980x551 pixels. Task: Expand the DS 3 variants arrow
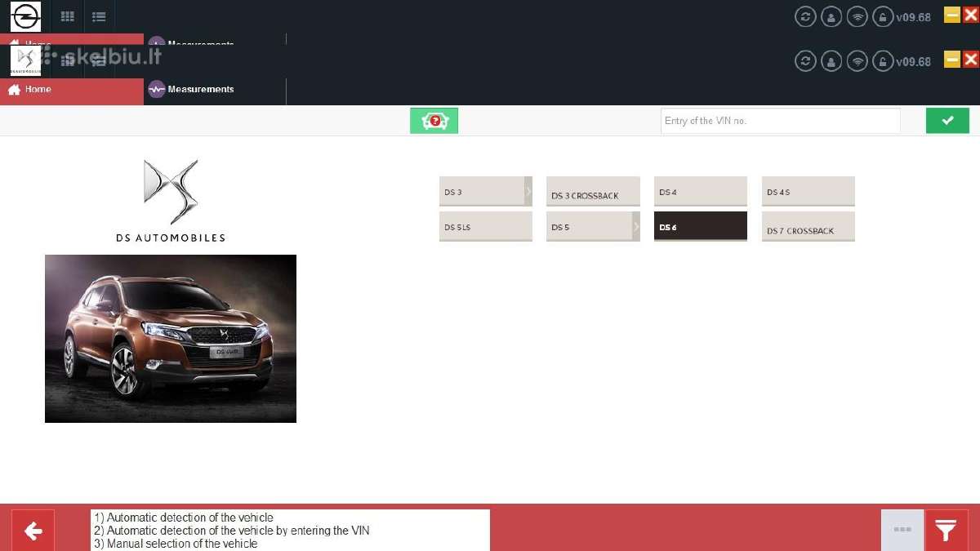pos(528,192)
